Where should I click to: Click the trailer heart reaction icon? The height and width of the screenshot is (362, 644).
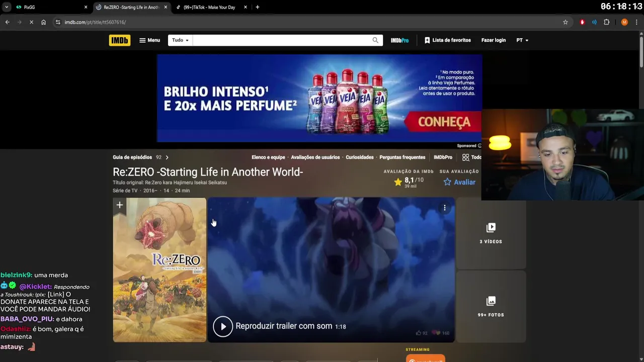(437, 333)
